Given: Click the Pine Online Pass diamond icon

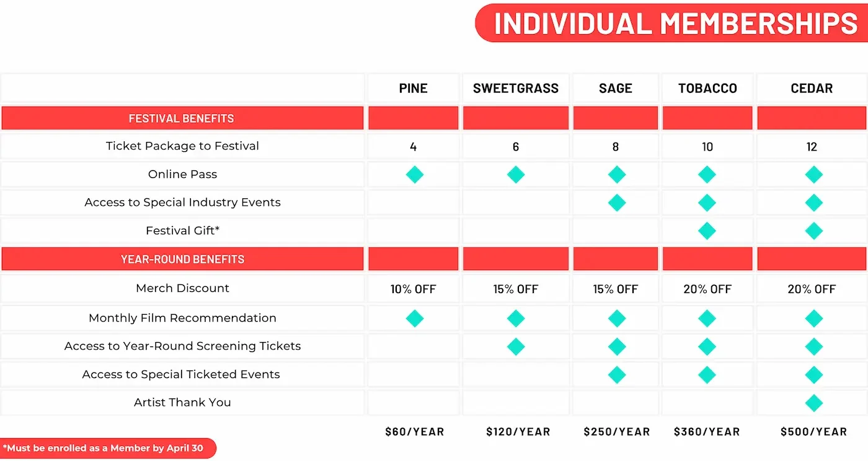Looking at the screenshot, I should [414, 175].
